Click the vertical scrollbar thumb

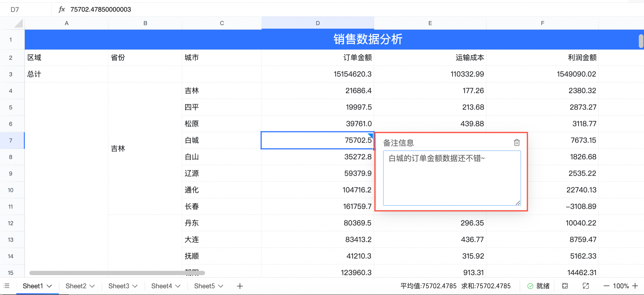(x=641, y=41)
